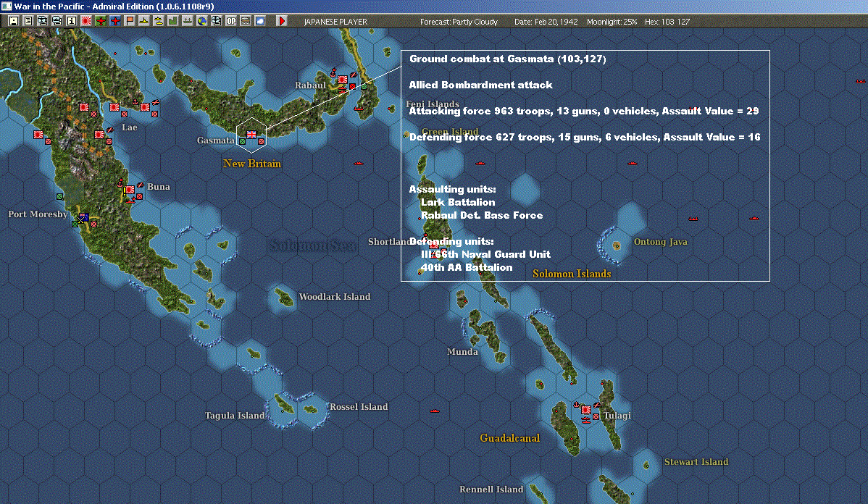Open the globe toolbar icon
868x504 pixels.
(202, 21)
